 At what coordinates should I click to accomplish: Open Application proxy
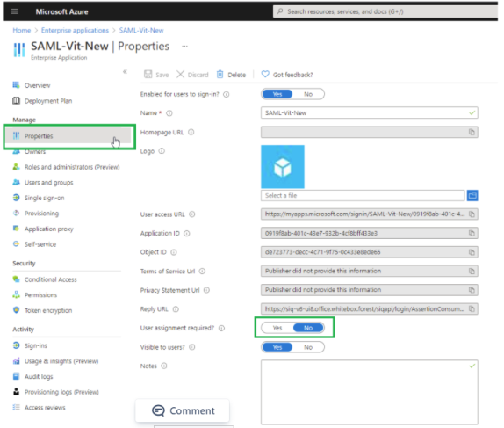coord(43,229)
